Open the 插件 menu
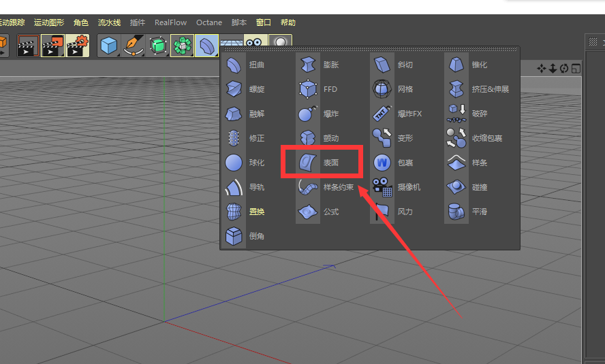Image resolution: width=605 pixels, height=364 pixels. click(138, 22)
